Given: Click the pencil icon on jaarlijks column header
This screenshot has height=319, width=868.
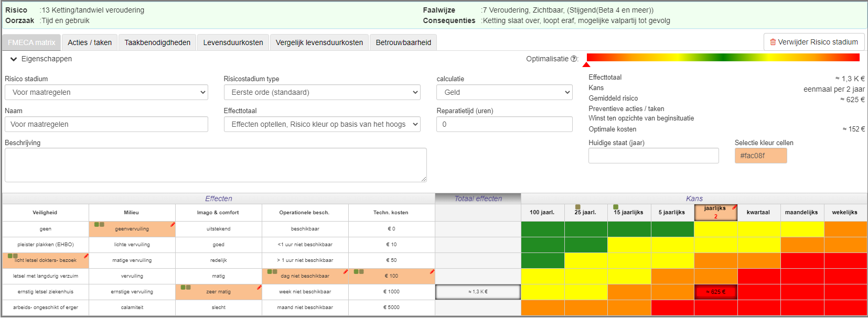Looking at the screenshot, I should click(x=734, y=208).
